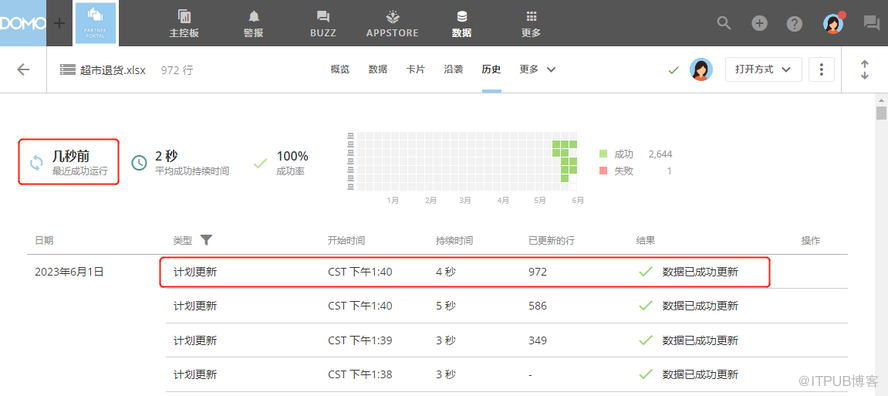Click the round plus add icon

pos(759,23)
